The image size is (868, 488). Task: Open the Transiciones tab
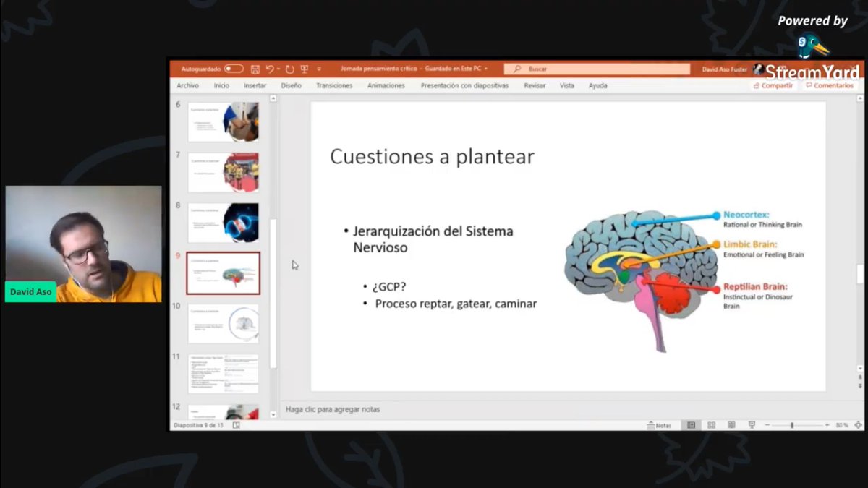tap(334, 85)
